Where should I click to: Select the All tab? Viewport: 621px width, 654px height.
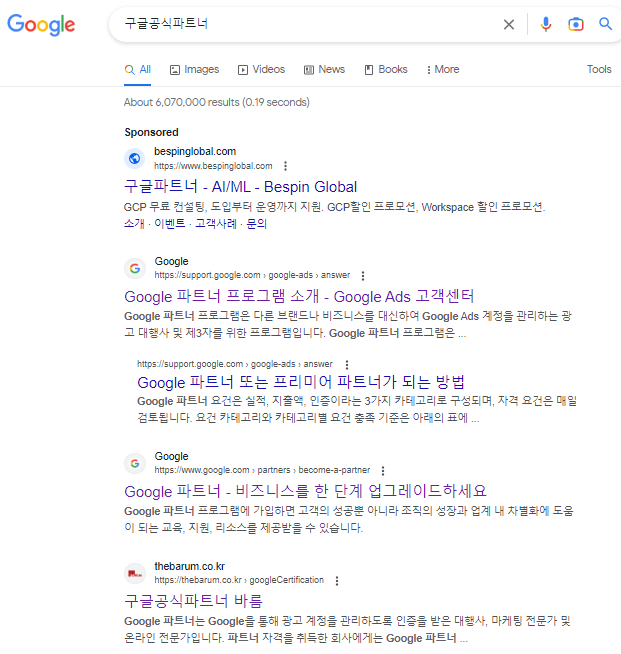pyautogui.click(x=138, y=70)
